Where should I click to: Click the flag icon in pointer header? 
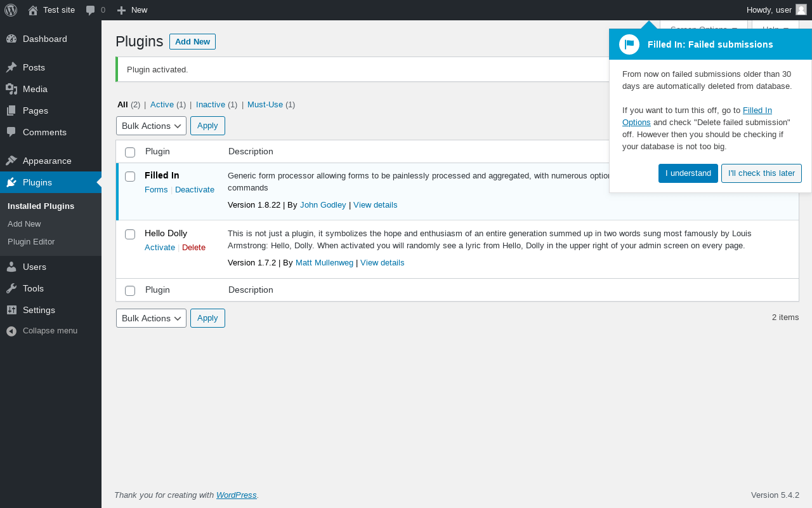coord(629,44)
